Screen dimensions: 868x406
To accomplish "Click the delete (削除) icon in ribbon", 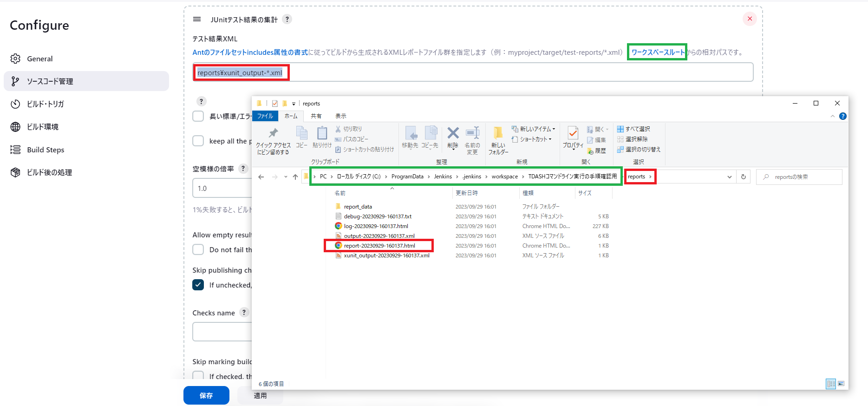I will pyautogui.click(x=453, y=134).
